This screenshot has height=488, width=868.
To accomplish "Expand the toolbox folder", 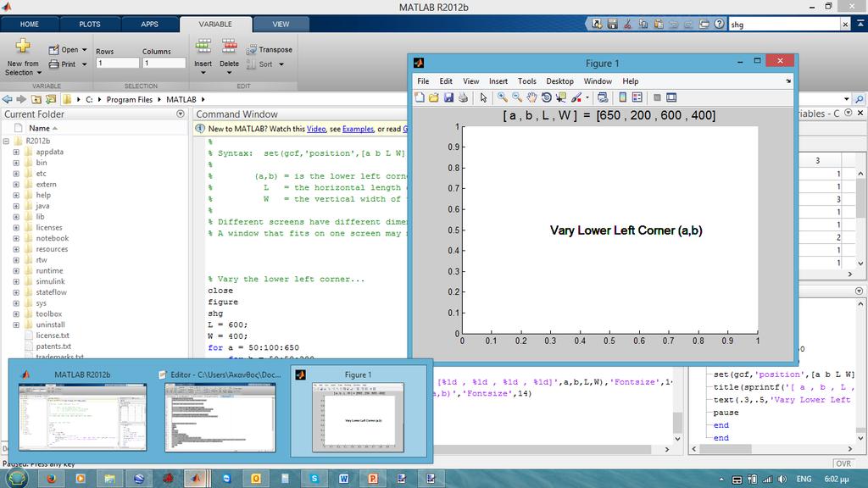I will coord(16,313).
